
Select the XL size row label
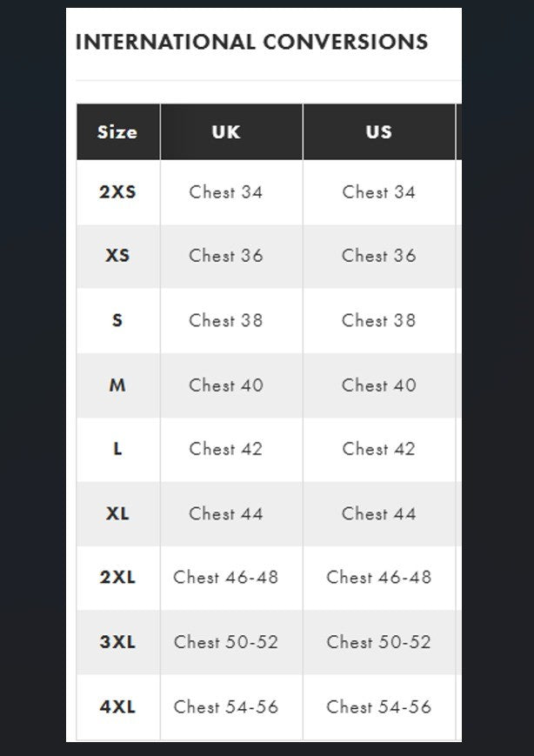click(x=117, y=513)
